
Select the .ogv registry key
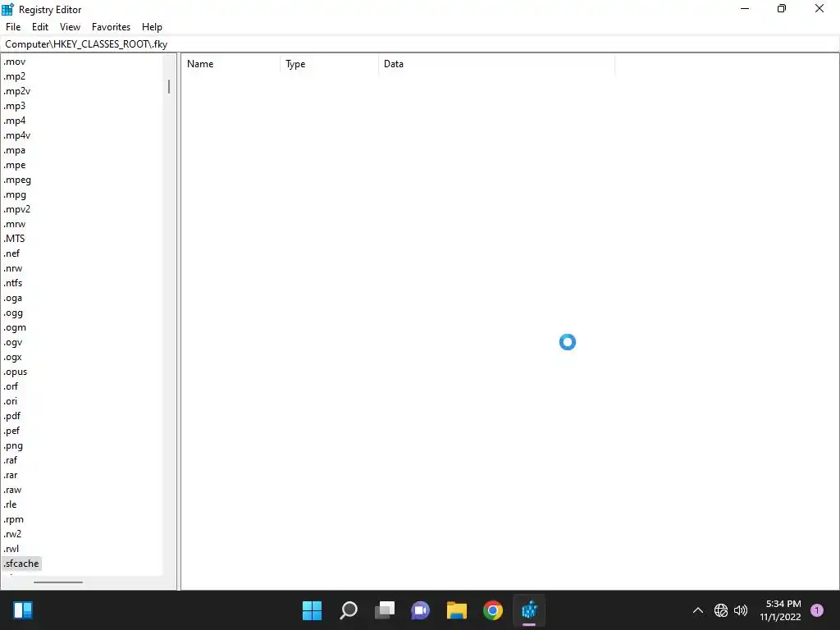(13, 342)
